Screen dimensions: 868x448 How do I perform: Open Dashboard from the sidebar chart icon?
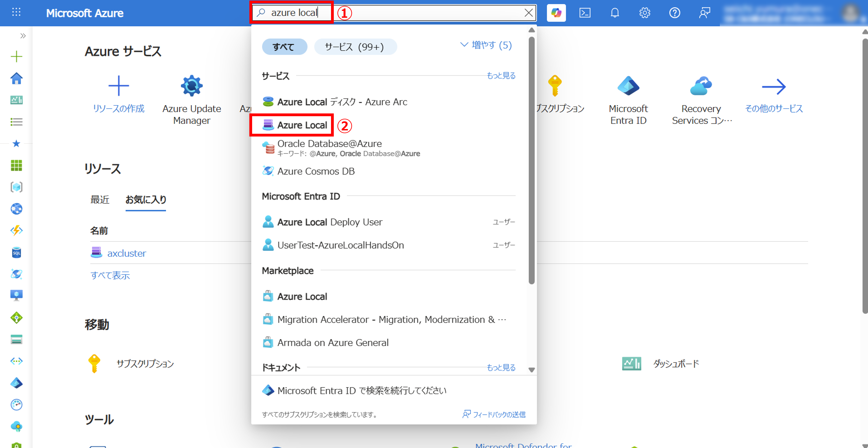pos(16,100)
